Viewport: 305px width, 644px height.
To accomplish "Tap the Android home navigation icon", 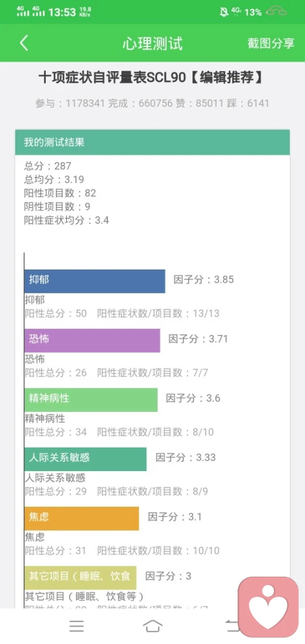I will point(152,626).
